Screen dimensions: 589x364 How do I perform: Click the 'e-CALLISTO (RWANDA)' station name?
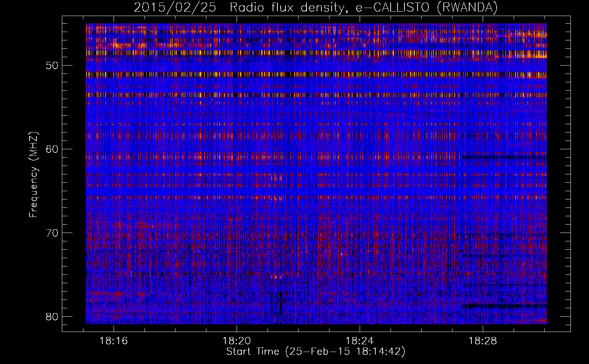point(426,7)
